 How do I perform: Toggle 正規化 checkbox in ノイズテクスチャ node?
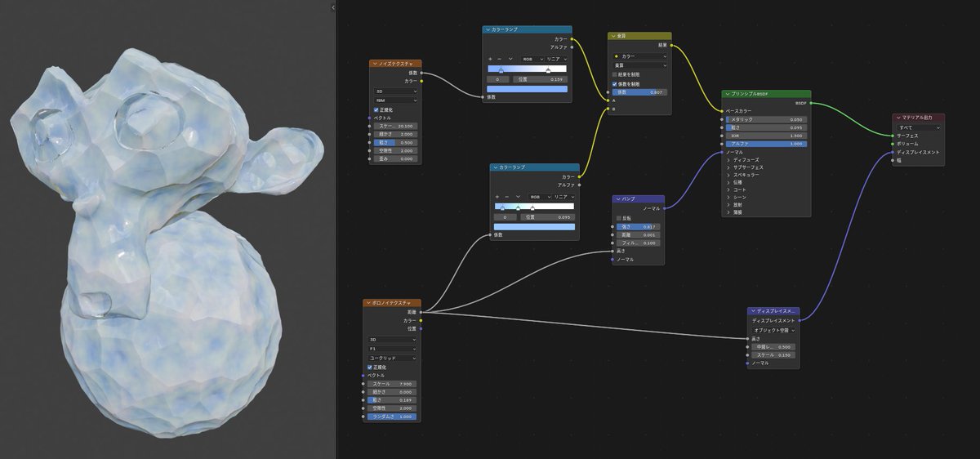click(376, 109)
